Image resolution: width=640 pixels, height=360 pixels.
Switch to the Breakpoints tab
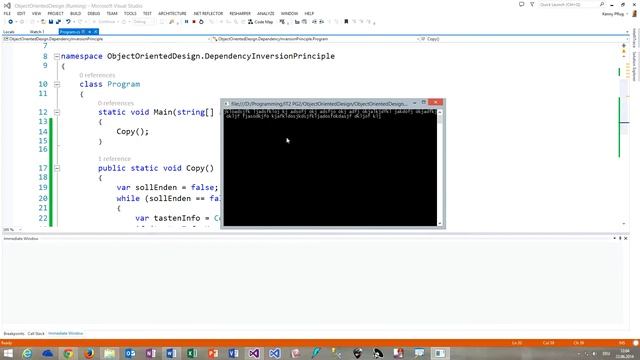[14, 333]
